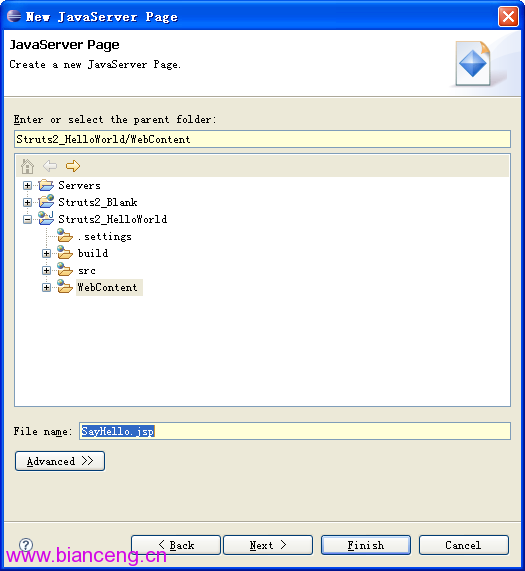Click the Struts2_Blank project icon
Viewport: 525px width, 571px height.
click(x=46, y=201)
